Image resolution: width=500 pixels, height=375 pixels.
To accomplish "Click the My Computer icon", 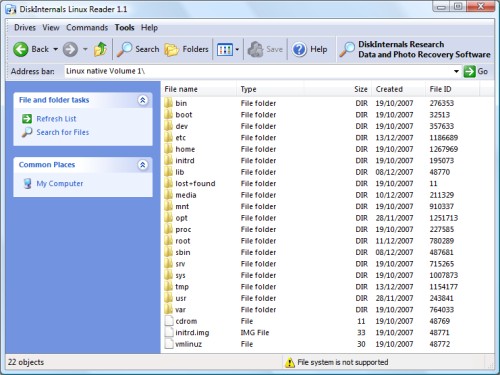I will pos(28,184).
